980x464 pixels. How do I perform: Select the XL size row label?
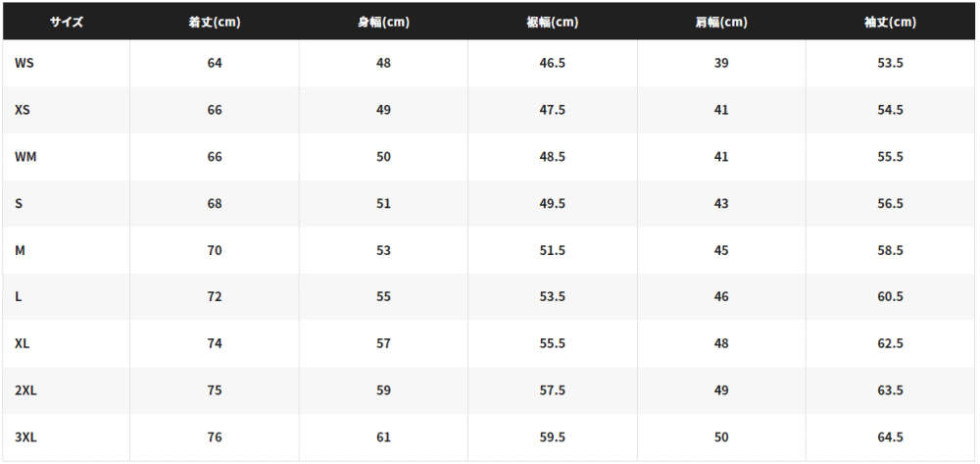[22, 344]
